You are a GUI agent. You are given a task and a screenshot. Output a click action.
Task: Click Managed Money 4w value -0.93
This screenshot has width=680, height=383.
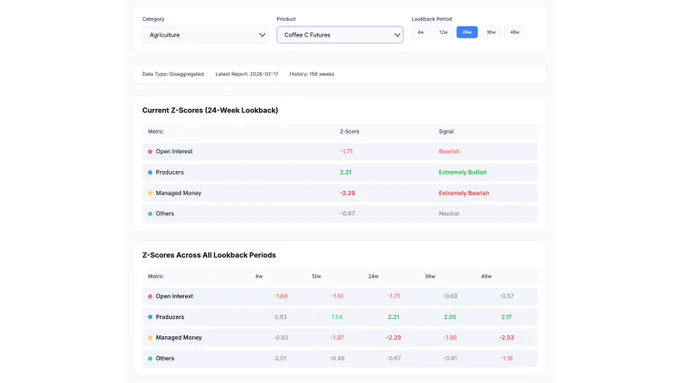pos(281,337)
